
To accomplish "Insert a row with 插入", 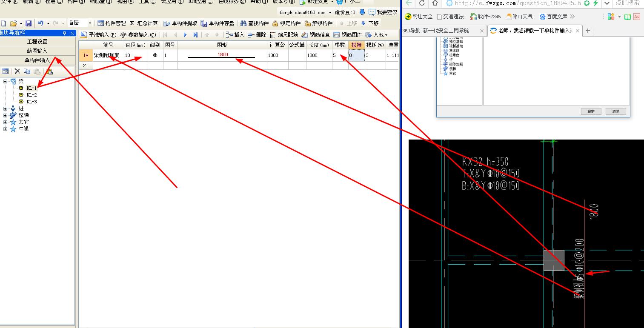I will [235, 35].
